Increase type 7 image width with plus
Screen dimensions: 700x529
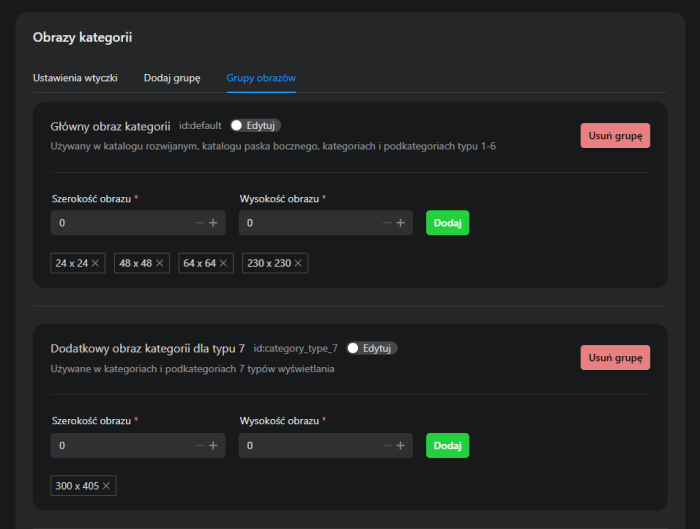213,445
